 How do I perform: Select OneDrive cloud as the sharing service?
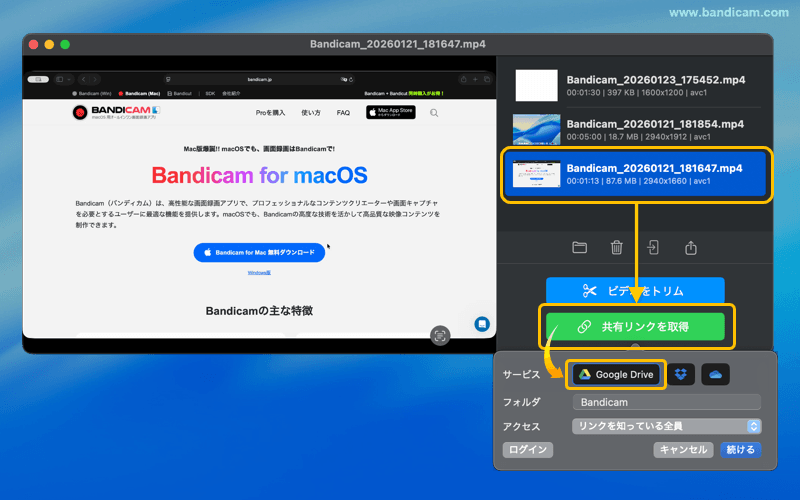point(715,374)
